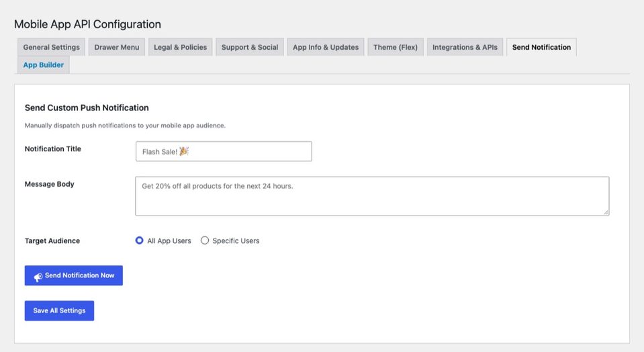
Task: Go to the Support & Social tab
Action: tap(250, 47)
